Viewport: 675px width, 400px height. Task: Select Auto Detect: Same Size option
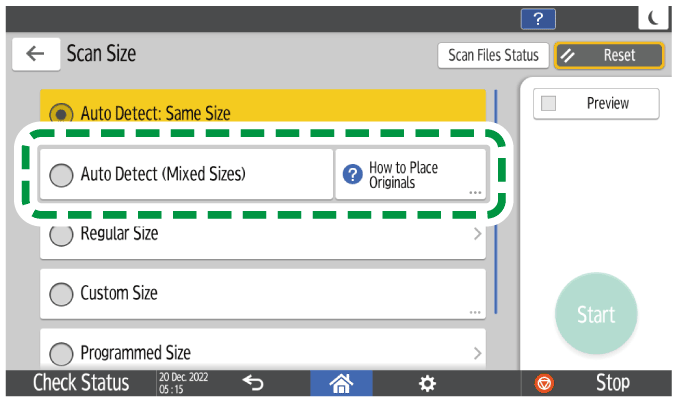click(x=62, y=114)
